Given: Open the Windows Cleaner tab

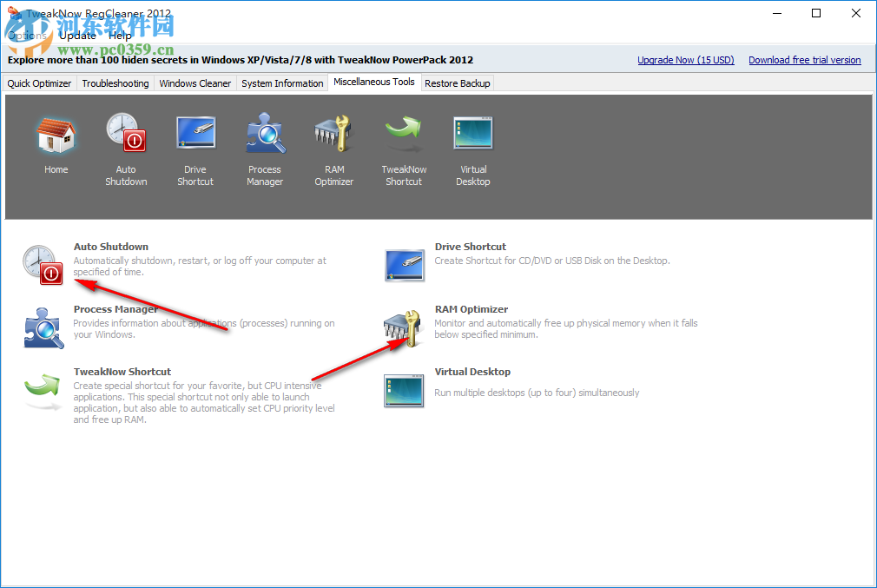Looking at the screenshot, I should coord(195,83).
